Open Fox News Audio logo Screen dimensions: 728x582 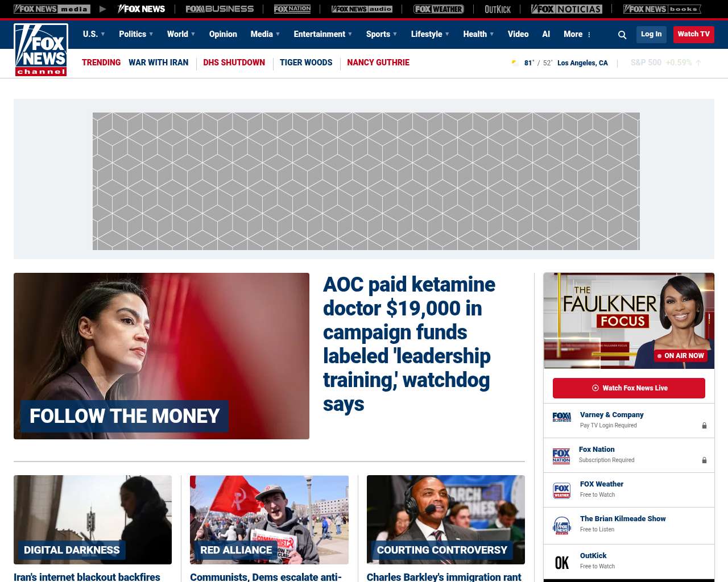362,9
